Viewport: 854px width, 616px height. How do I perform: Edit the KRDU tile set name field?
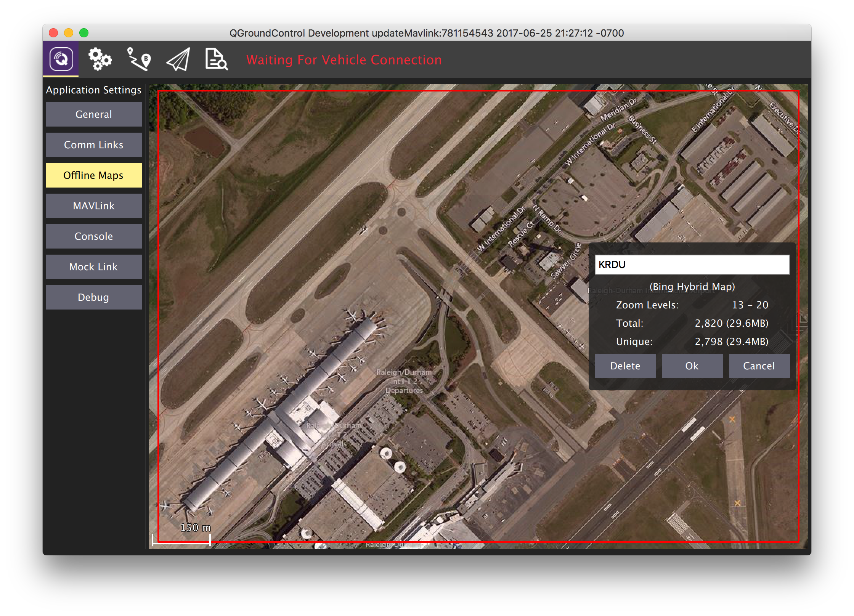click(x=692, y=265)
